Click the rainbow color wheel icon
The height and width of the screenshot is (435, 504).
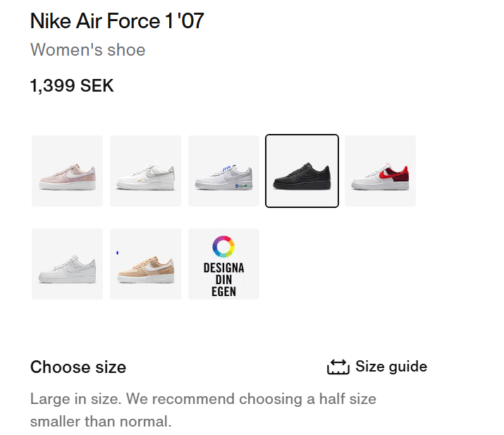[223, 247]
